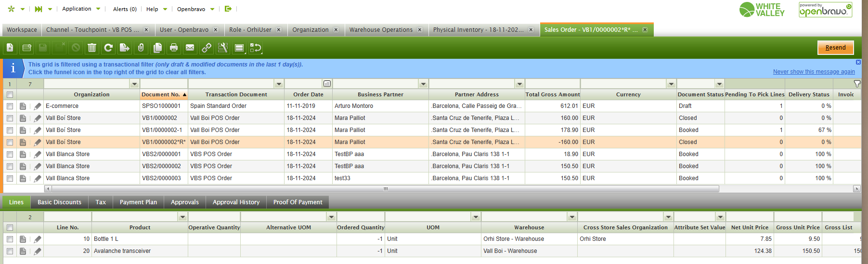This screenshot has height=264, width=868.
Task: Dismiss the blue filter info message
Action: pyautogui.click(x=858, y=62)
